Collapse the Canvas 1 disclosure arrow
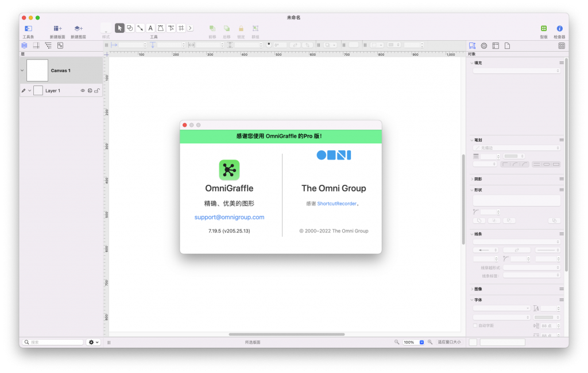Image resolution: width=588 pixels, height=373 pixels. tap(22, 71)
